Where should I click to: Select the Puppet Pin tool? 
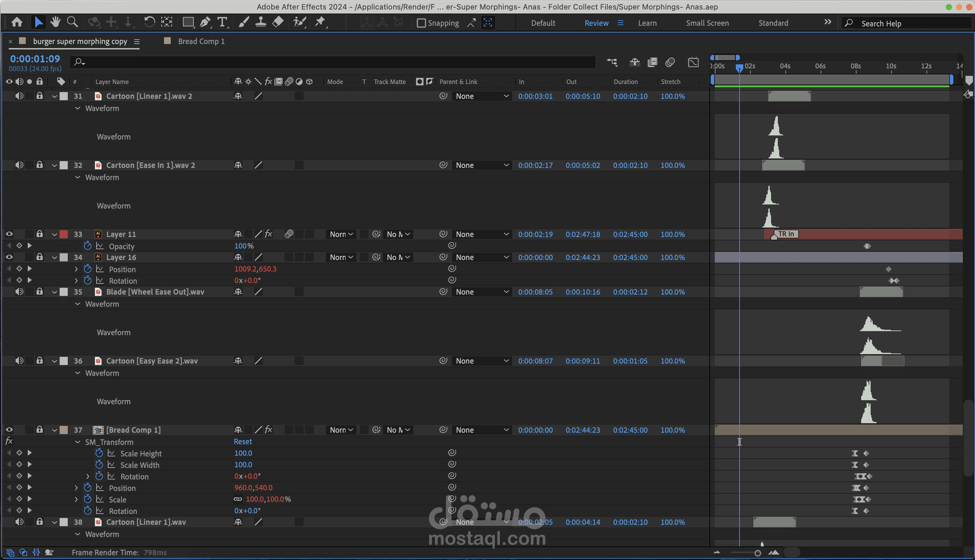[x=320, y=22]
